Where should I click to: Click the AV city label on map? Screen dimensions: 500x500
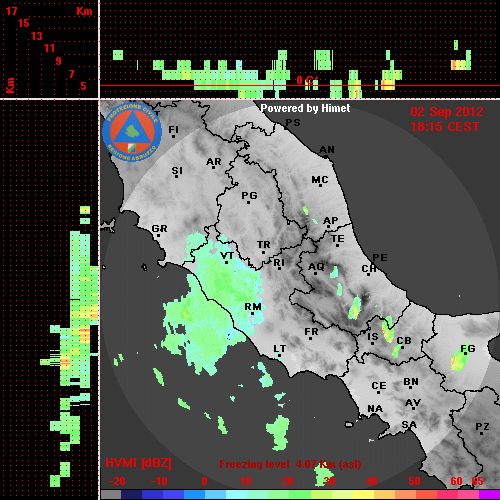(x=413, y=403)
